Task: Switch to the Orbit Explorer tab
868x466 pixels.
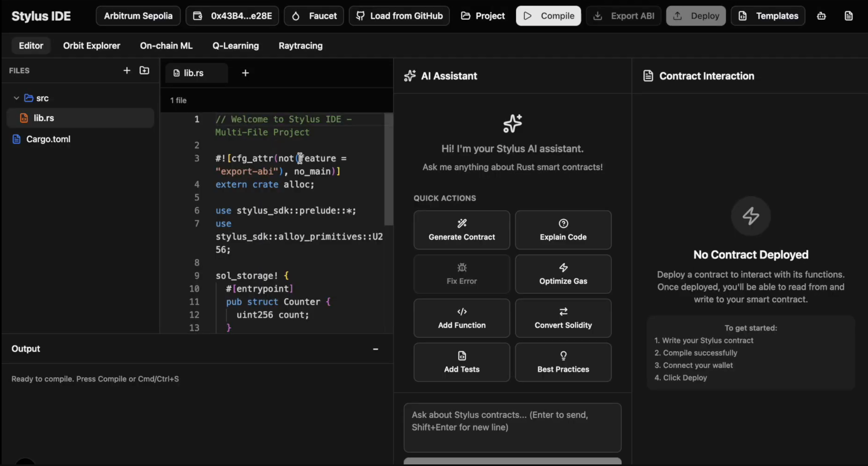Action: pos(92,45)
